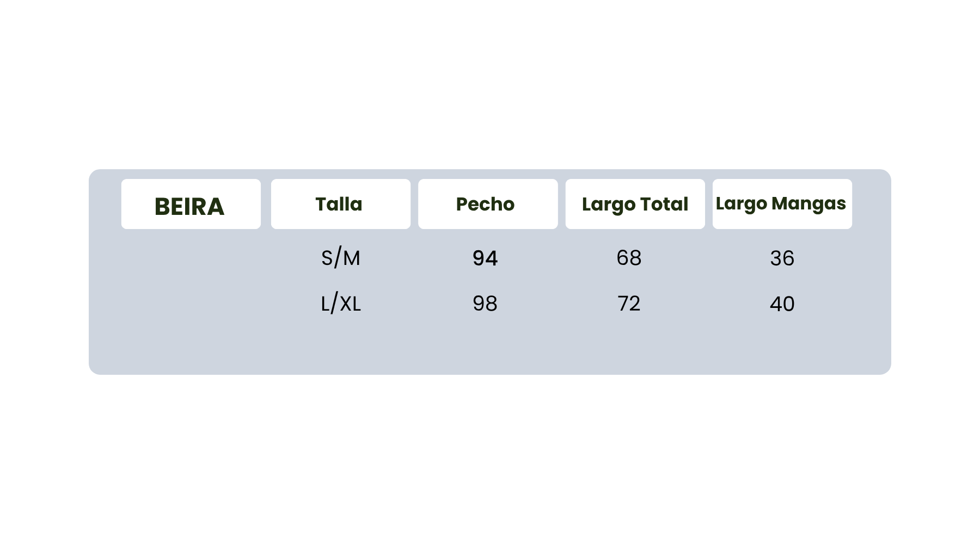
Task: Click the Largo Mangas column header
Action: 781,203
